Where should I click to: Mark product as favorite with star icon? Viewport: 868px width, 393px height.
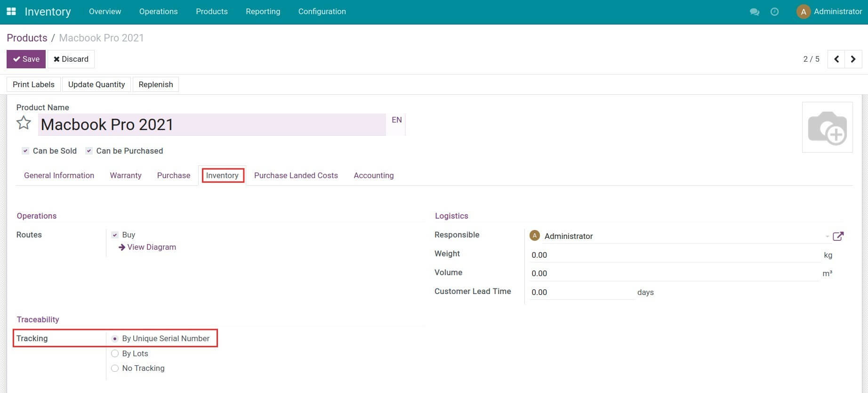24,123
